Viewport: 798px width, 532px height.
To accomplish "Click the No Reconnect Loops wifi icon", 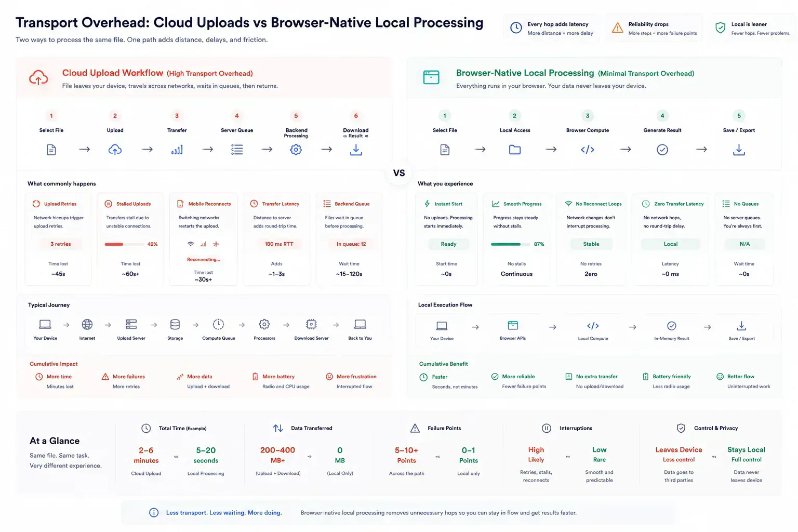I will pos(568,204).
